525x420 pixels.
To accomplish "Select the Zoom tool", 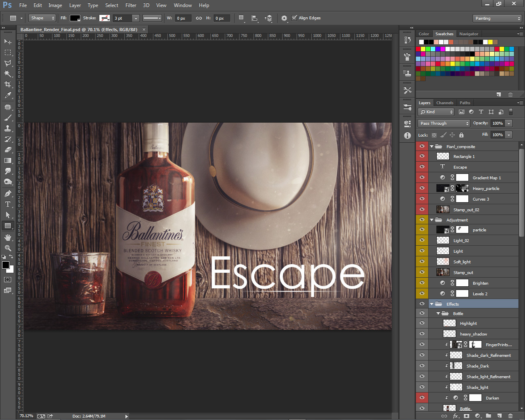I will coord(8,248).
